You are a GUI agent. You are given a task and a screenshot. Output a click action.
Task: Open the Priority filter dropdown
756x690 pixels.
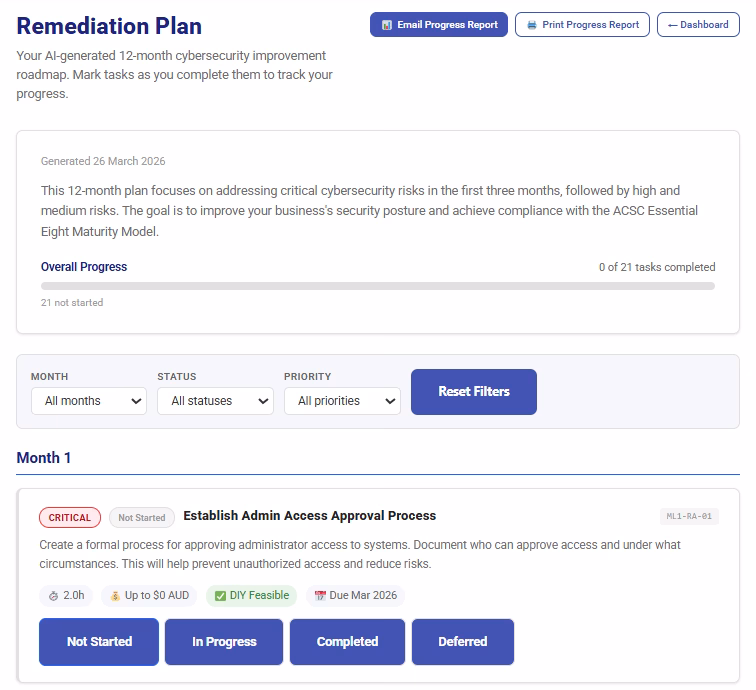point(342,401)
